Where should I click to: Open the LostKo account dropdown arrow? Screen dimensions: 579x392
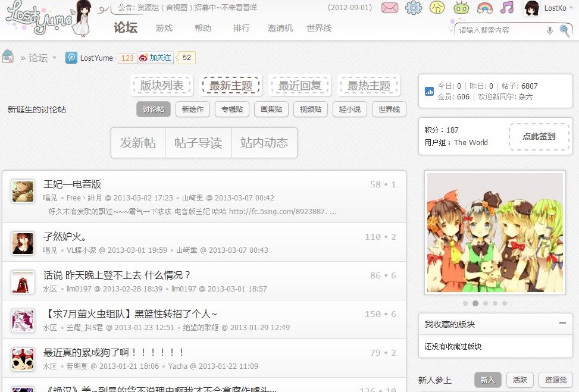point(572,8)
